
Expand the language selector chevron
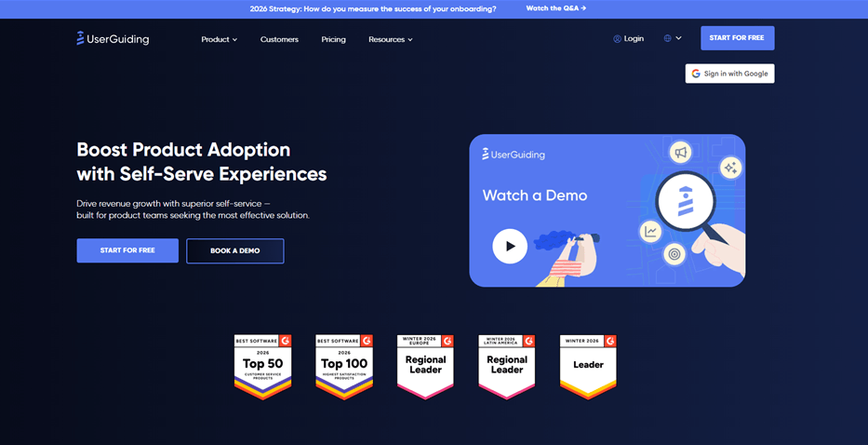[x=679, y=38]
